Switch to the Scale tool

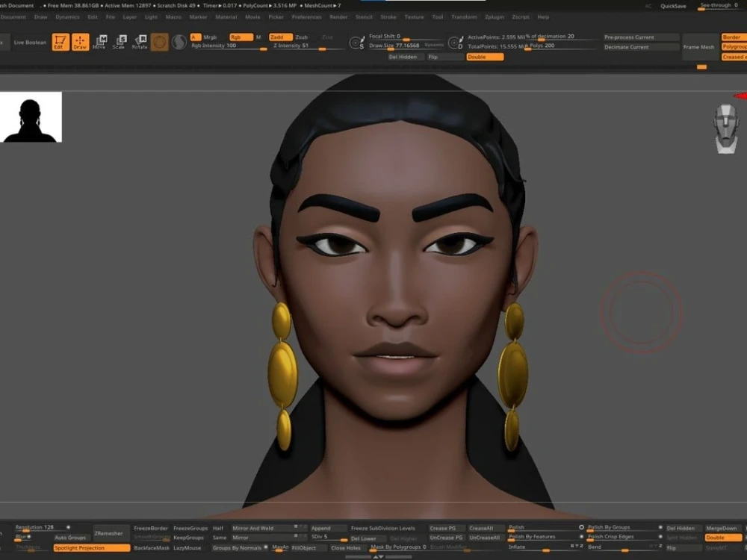pyautogui.click(x=119, y=42)
